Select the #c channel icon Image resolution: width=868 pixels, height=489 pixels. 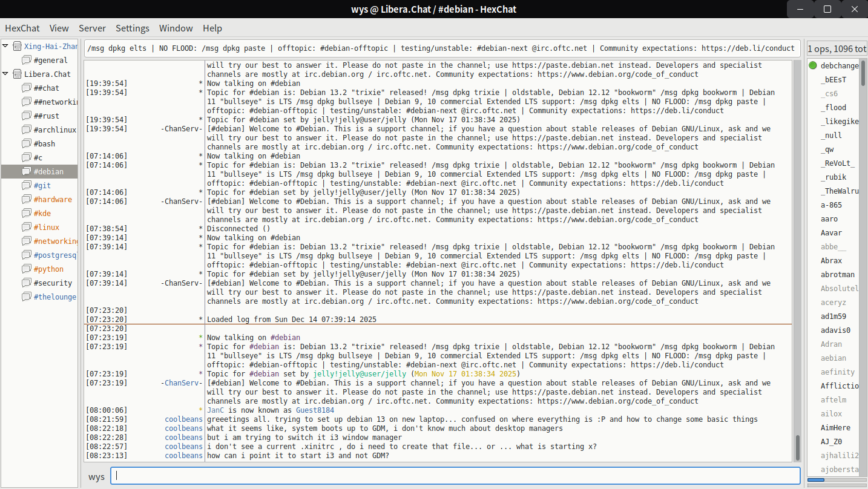(x=26, y=157)
